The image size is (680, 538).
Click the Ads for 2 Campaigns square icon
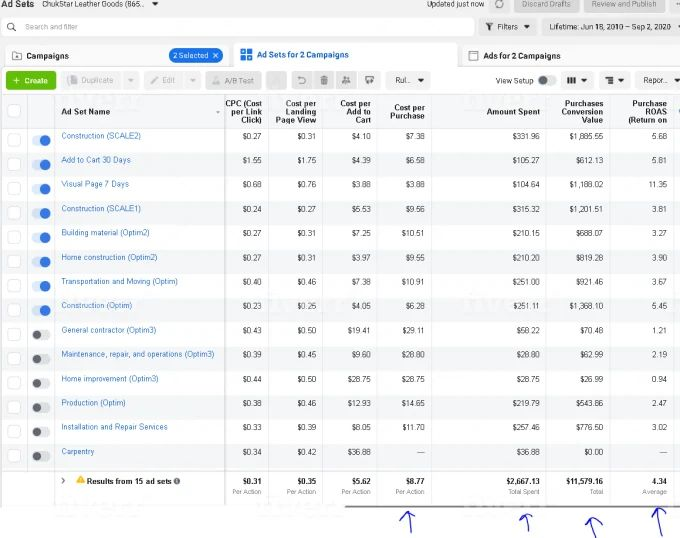[474, 56]
